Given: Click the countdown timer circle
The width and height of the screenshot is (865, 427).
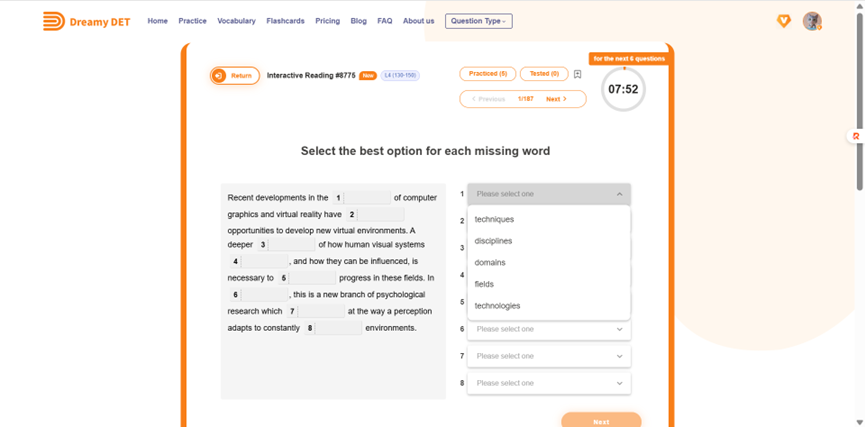Looking at the screenshot, I should point(623,89).
